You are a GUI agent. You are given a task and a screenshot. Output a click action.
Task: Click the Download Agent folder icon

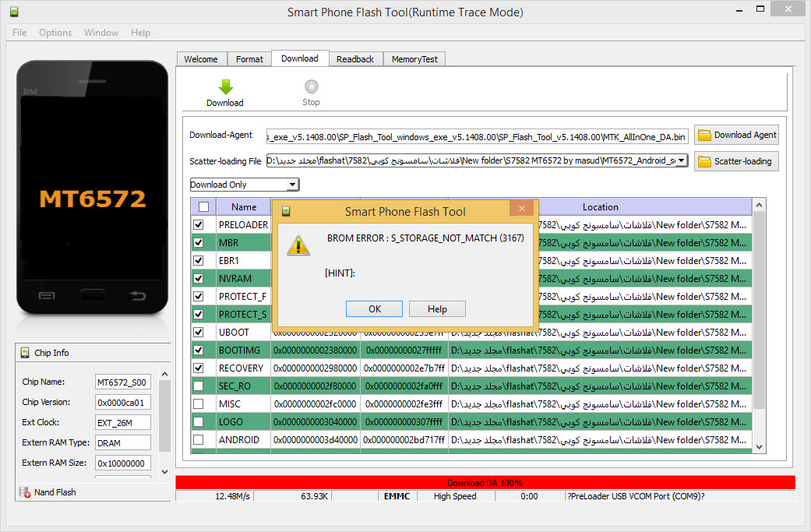[704, 136]
